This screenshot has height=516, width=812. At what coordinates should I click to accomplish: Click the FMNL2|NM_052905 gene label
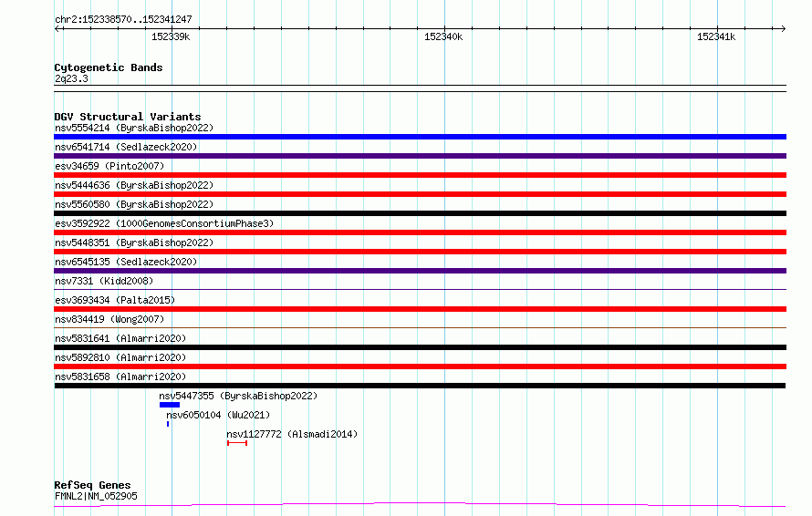click(x=96, y=496)
